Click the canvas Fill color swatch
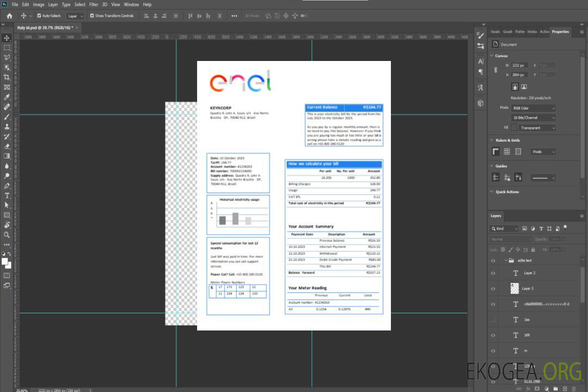The width and height of the screenshot is (588, 392). coord(514,127)
